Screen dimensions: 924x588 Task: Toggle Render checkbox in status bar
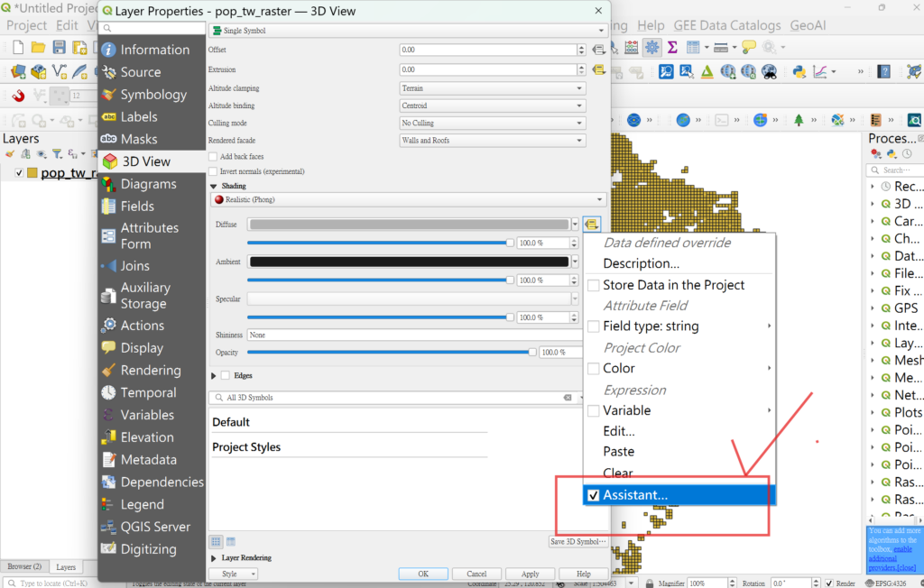coord(829,583)
